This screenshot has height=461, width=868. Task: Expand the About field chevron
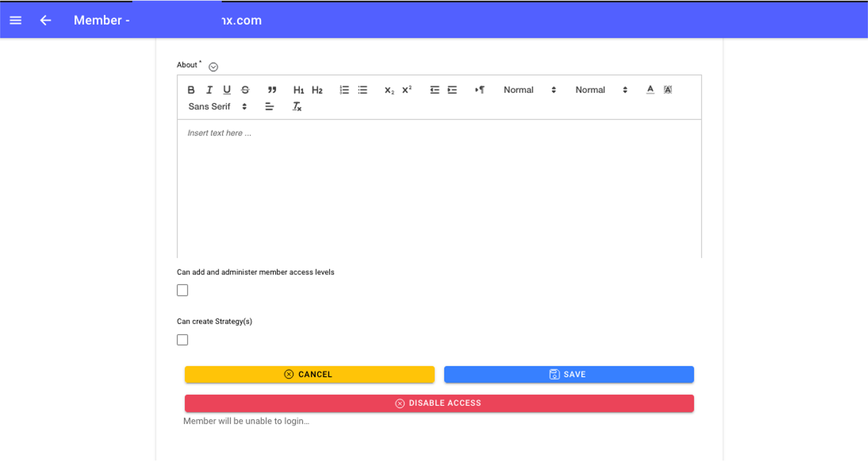[213, 67]
